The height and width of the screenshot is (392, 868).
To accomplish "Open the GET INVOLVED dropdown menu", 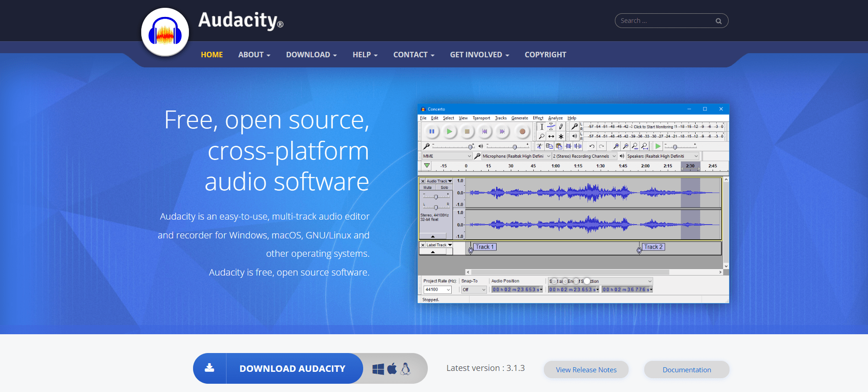I will (480, 55).
